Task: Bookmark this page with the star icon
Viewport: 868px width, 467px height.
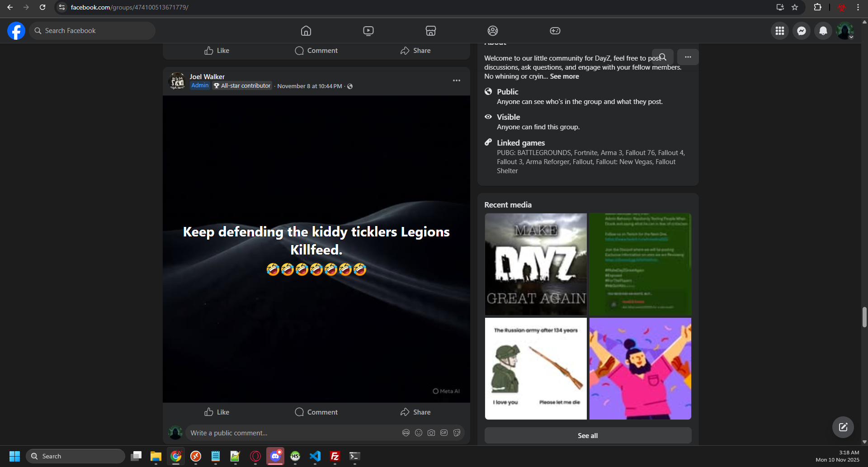Action: coord(795,7)
